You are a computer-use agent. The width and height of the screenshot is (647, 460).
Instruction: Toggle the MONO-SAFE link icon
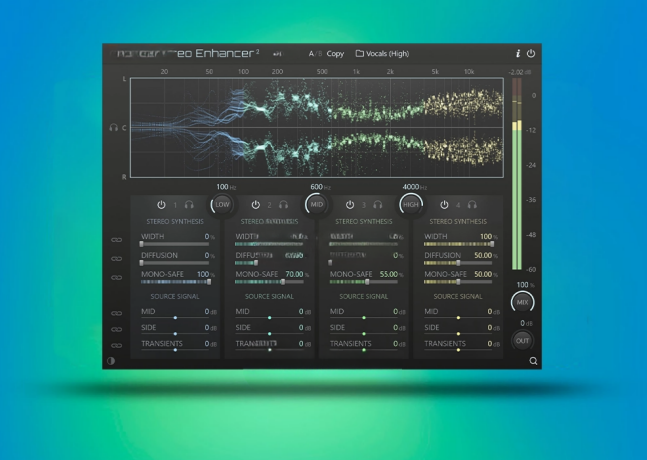click(x=117, y=278)
